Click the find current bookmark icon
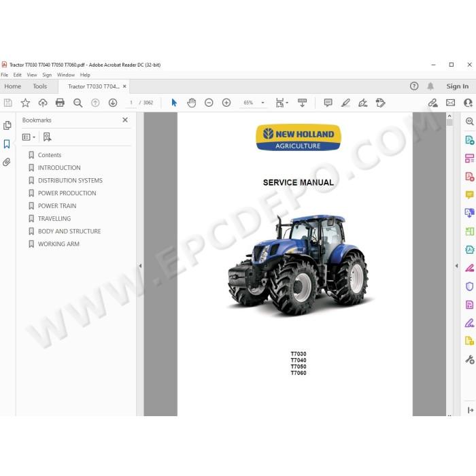The image size is (476, 476). (47, 137)
